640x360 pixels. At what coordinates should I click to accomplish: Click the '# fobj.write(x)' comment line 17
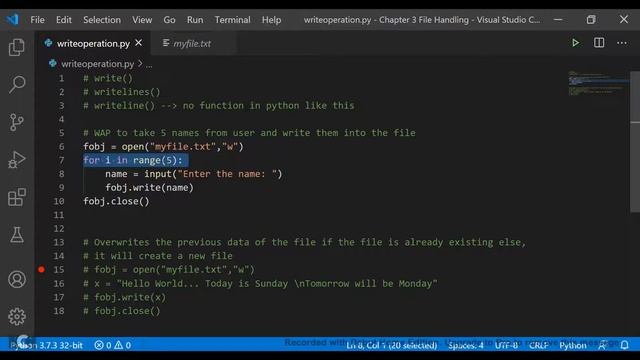124,297
